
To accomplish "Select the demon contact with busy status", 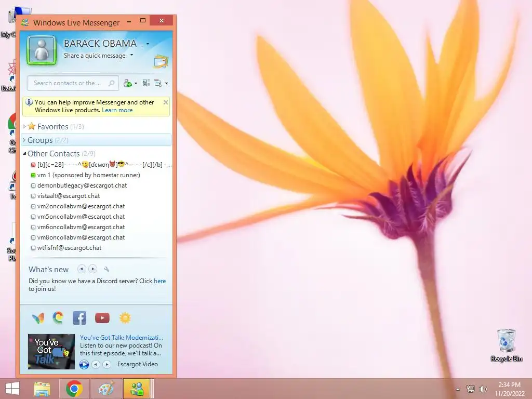I will pos(101,165).
